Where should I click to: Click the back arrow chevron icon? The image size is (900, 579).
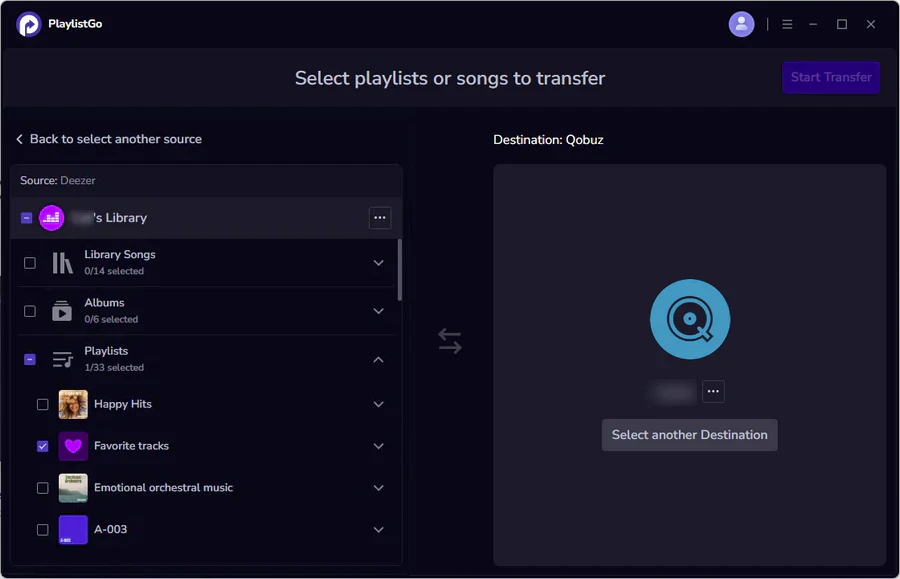click(x=20, y=139)
